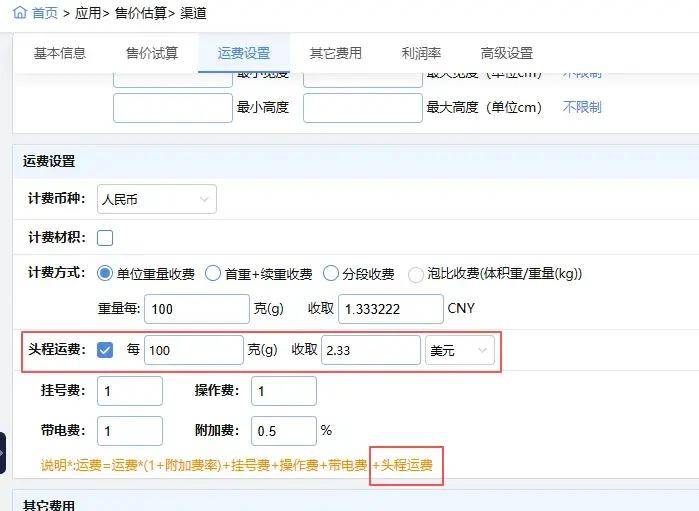This screenshot has height=511, width=699.
Task: Focus the 附加费 percentage input
Action: (x=284, y=431)
